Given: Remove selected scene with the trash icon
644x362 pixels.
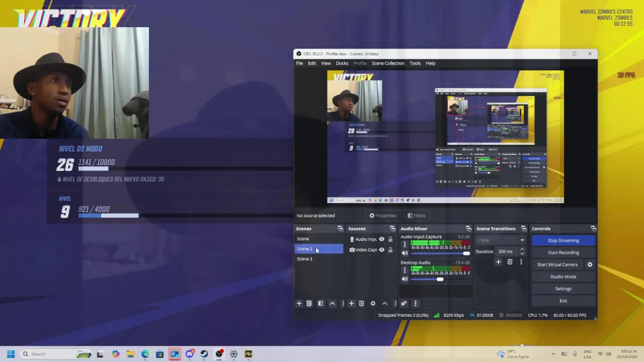Looking at the screenshot, I should tap(309, 303).
